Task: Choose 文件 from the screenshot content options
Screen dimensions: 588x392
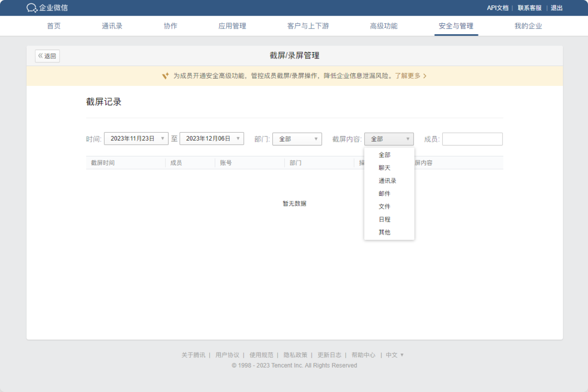Action: click(x=385, y=206)
